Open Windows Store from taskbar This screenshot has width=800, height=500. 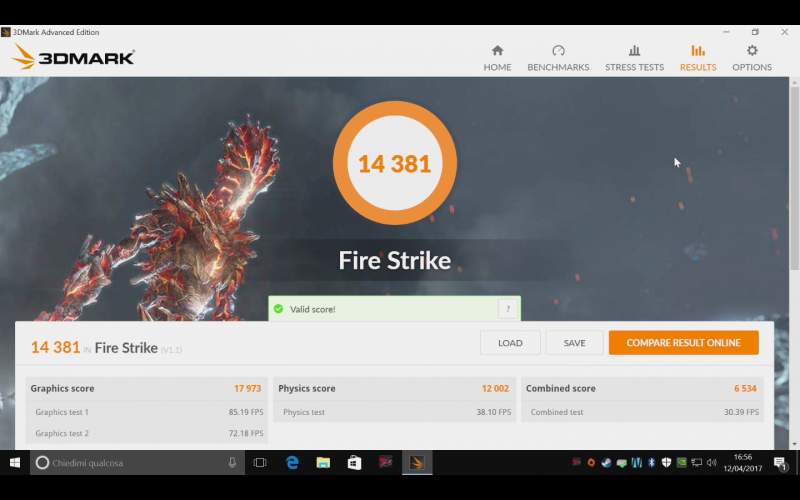pyautogui.click(x=354, y=463)
